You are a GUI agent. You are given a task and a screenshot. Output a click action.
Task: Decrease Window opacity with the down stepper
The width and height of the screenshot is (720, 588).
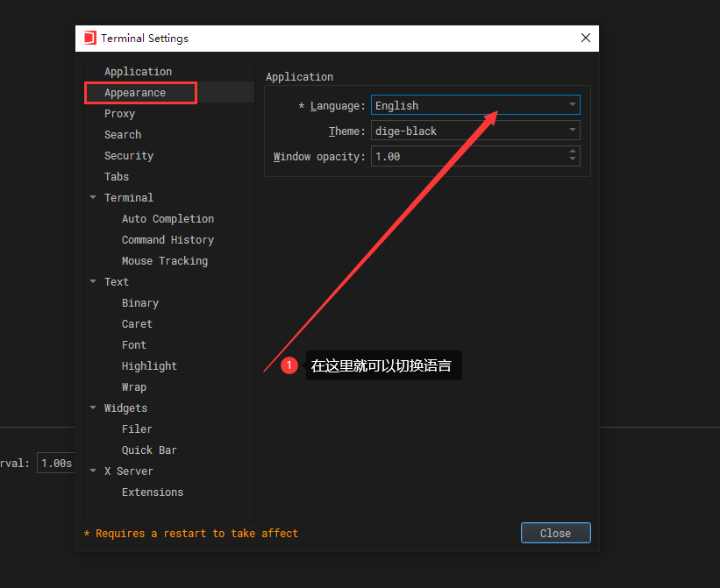[x=574, y=160]
